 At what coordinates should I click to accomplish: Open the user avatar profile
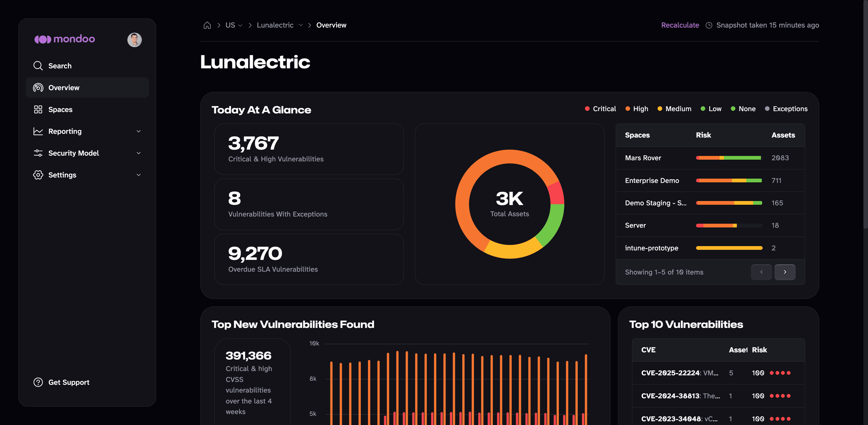(x=134, y=40)
